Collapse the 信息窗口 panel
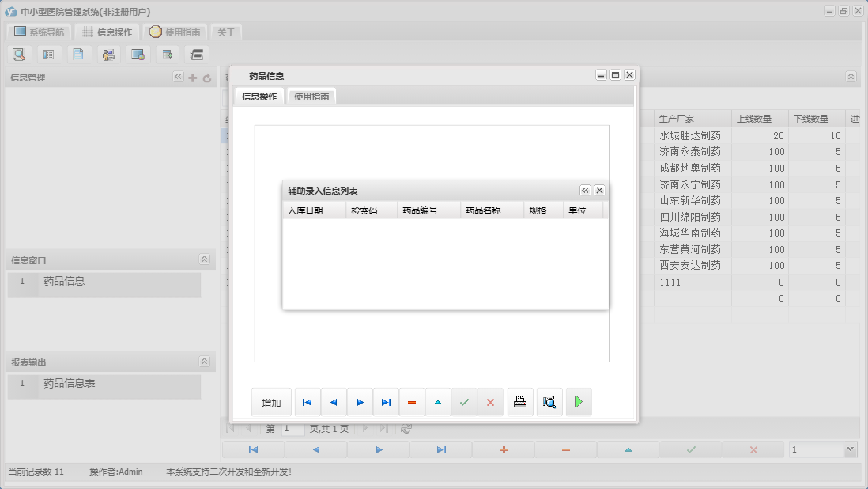Screen dimensions: 868x489 point(204,260)
